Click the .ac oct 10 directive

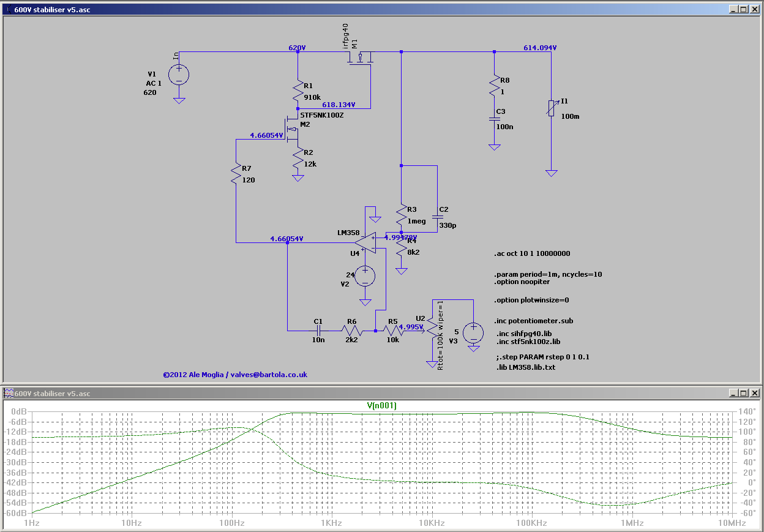pyautogui.click(x=532, y=253)
